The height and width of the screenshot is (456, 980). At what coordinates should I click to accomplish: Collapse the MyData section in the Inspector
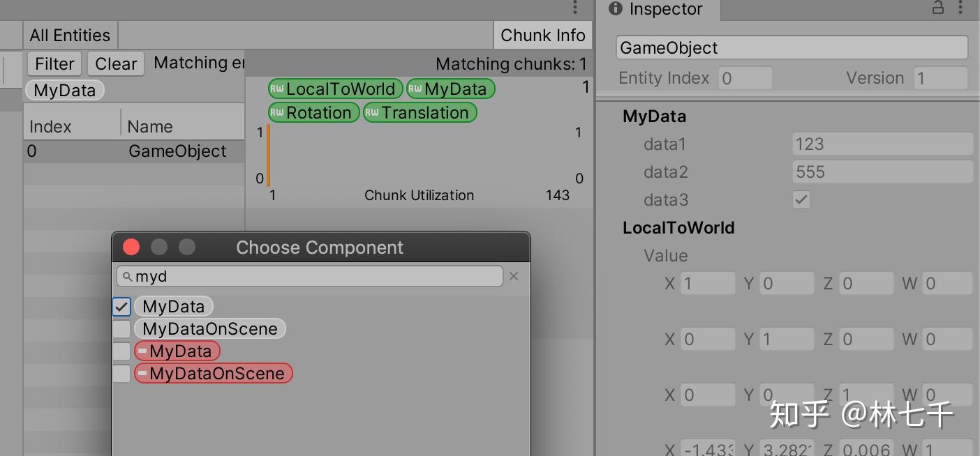point(654,116)
